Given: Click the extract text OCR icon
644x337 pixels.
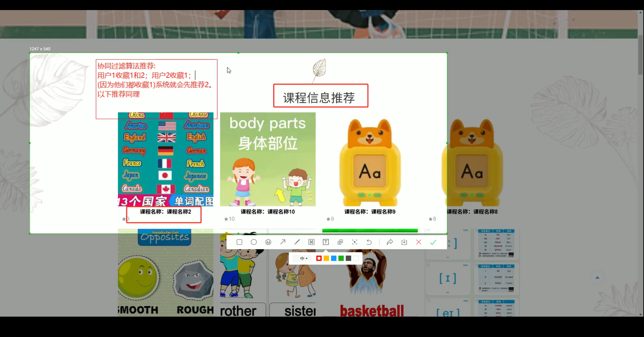Looking at the screenshot, I should 355,242.
